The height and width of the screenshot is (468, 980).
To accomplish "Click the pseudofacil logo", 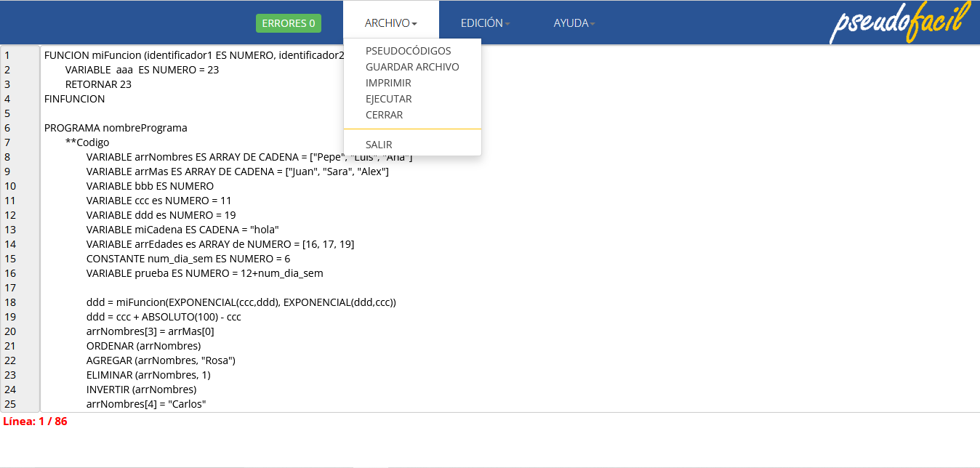I will pos(900,23).
